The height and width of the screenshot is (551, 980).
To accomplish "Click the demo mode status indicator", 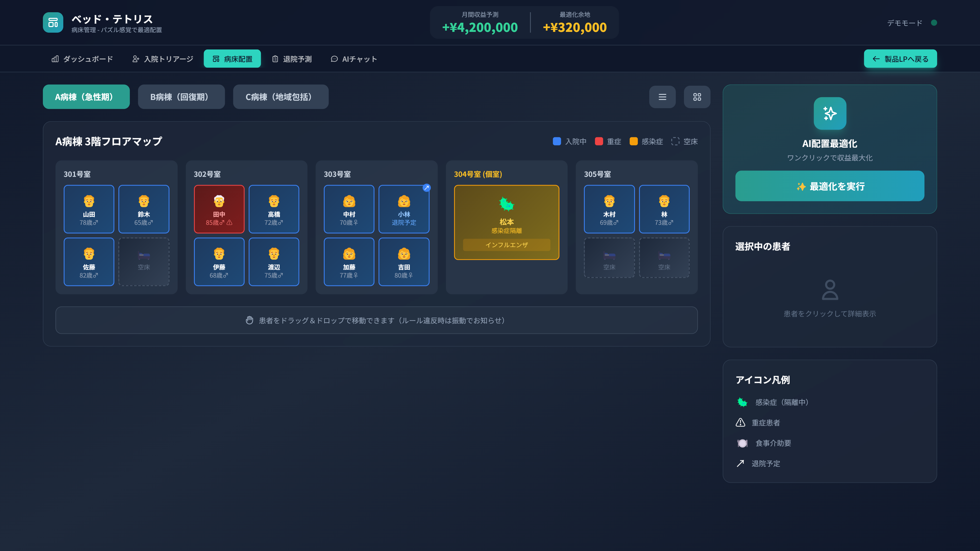I will click(x=934, y=23).
